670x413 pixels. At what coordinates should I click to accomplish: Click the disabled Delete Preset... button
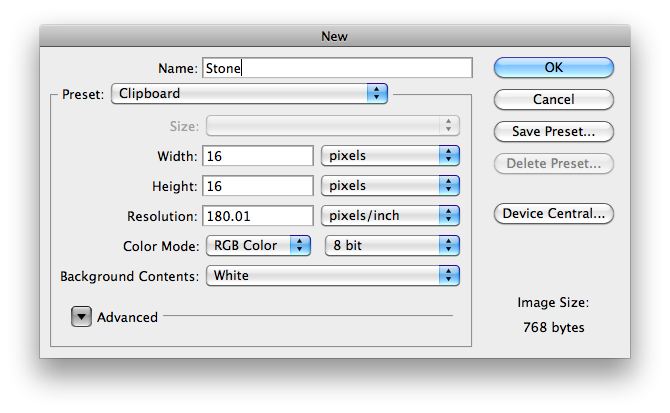553,164
